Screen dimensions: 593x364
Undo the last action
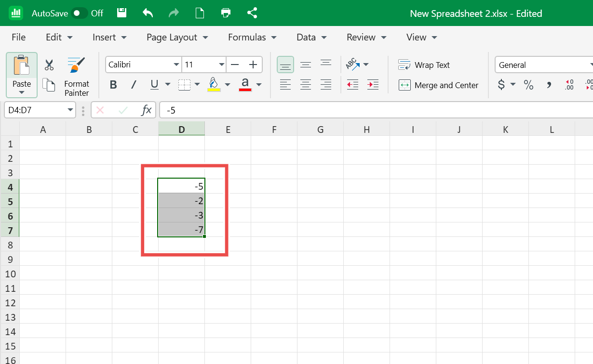click(148, 13)
